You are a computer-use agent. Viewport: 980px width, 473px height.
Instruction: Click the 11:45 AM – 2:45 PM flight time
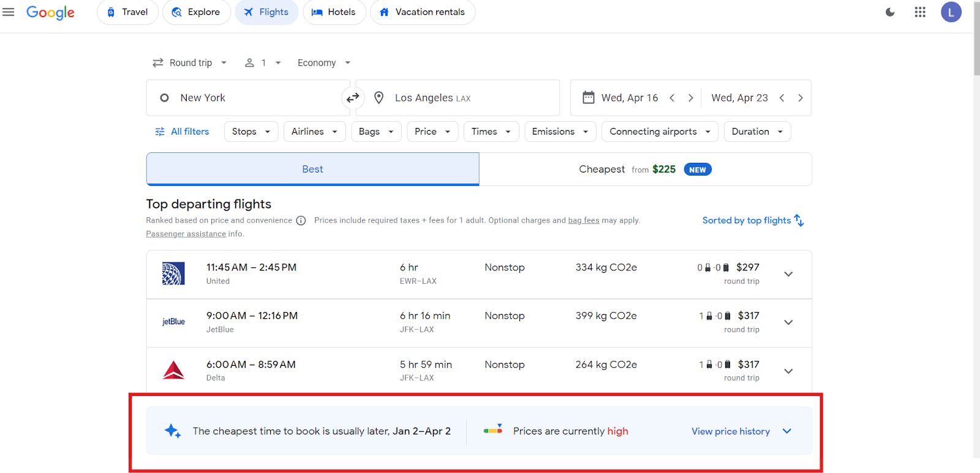tap(251, 267)
